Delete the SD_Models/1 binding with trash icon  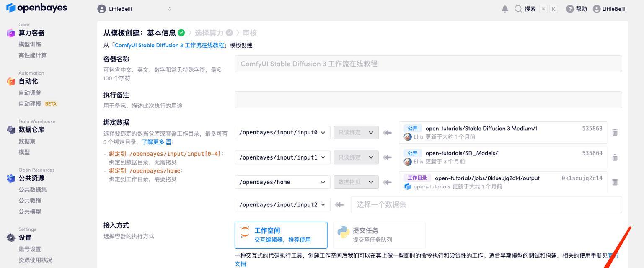(x=615, y=157)
